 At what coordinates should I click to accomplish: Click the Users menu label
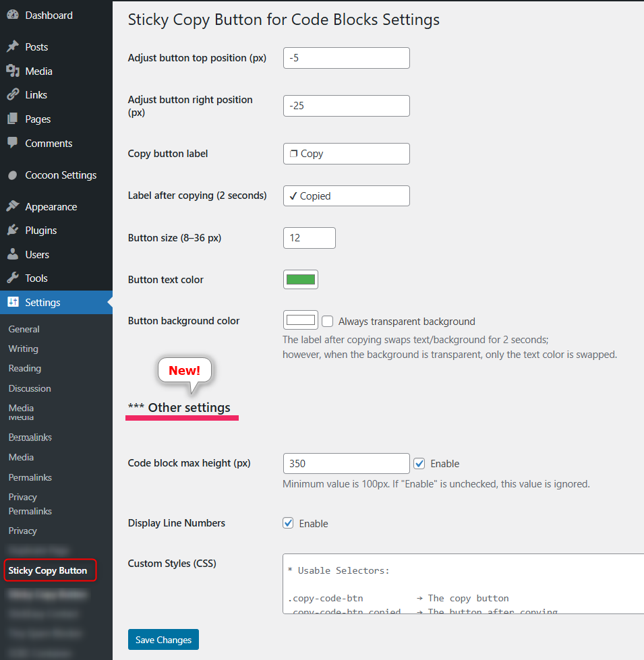[37, 255]
